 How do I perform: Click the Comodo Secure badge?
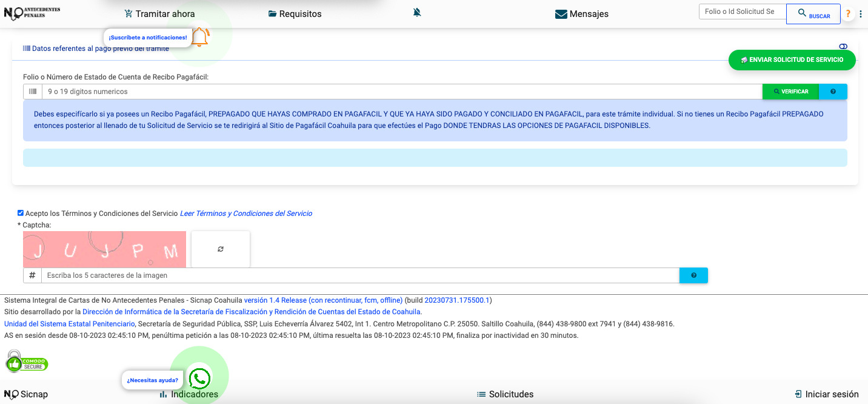[27, 362]
